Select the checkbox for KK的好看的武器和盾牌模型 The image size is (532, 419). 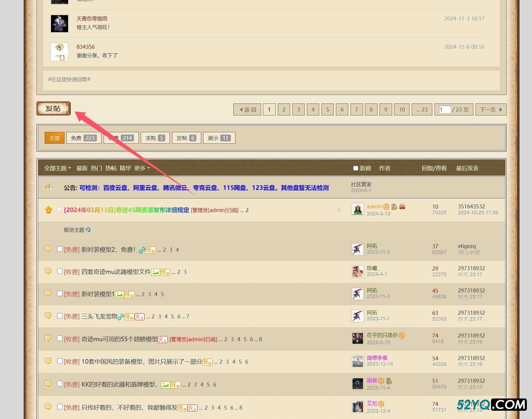[60, 384]
